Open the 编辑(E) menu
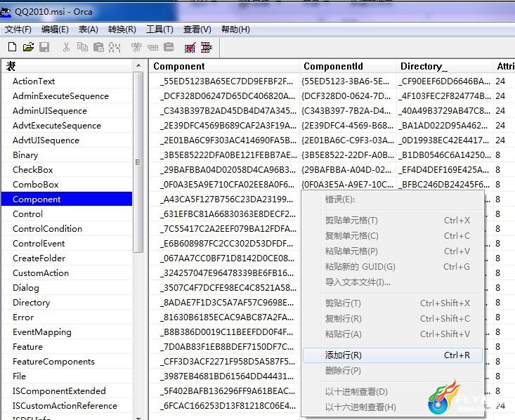The image size is (515, 420). point(55,29)
